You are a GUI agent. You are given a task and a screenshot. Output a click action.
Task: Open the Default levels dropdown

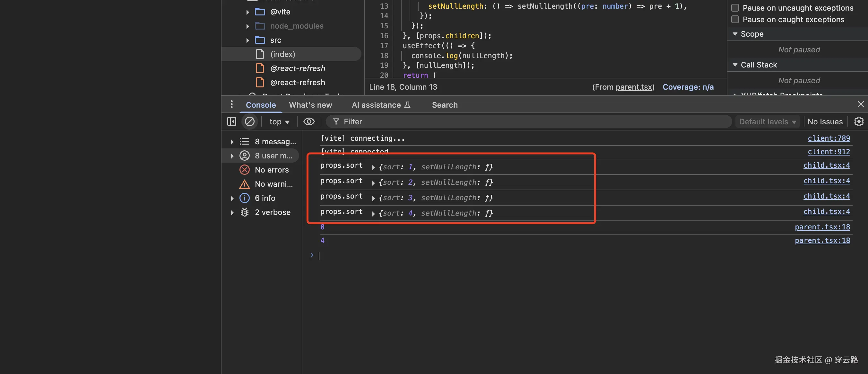coord(767,122)
